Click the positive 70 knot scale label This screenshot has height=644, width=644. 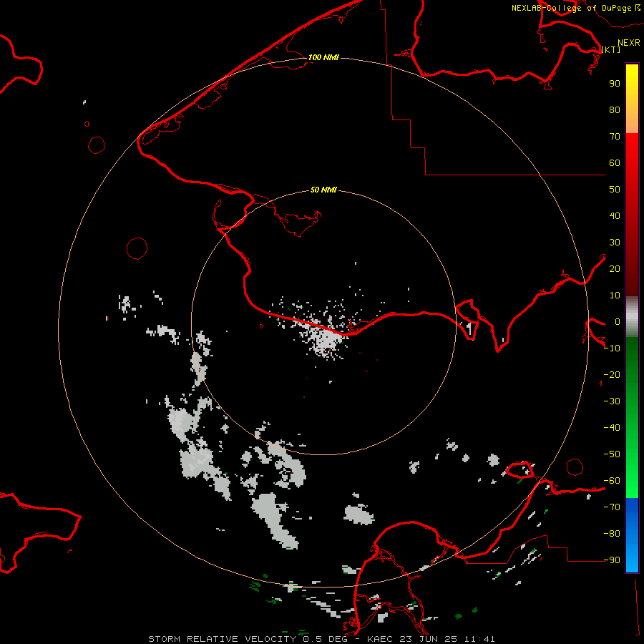tap(615, 137)
